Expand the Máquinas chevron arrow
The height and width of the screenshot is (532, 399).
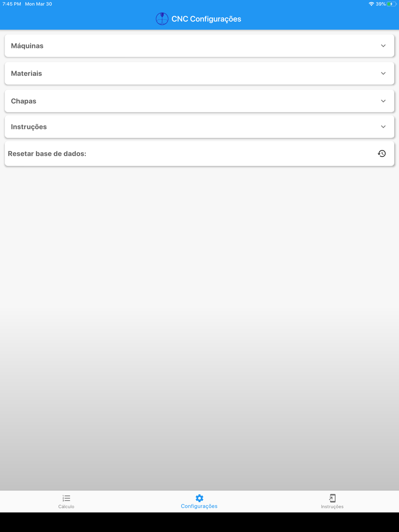tap(383, 46)
